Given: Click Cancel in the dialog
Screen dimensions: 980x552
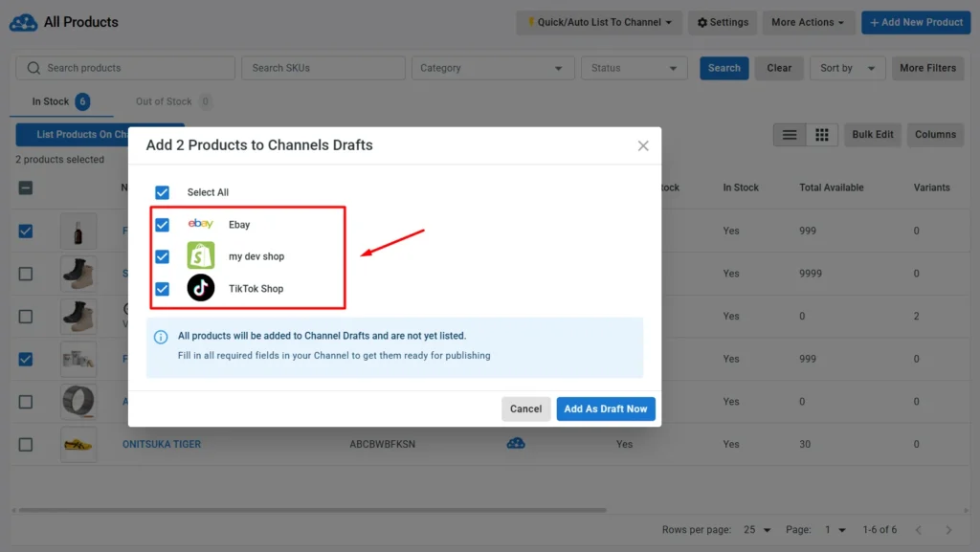Looking at the screenshot, I should click(x=525, y=409).
